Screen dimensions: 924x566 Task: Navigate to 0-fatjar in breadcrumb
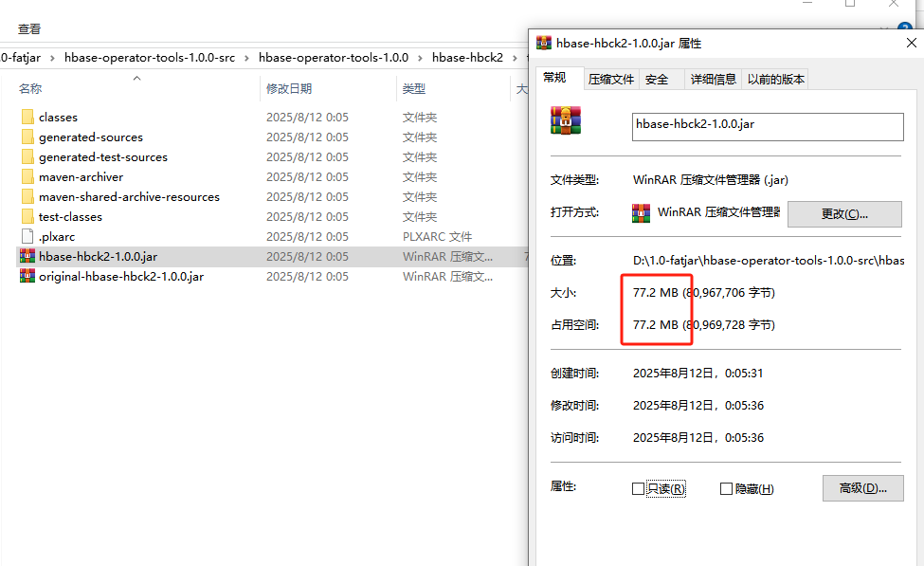click(21, 58)
